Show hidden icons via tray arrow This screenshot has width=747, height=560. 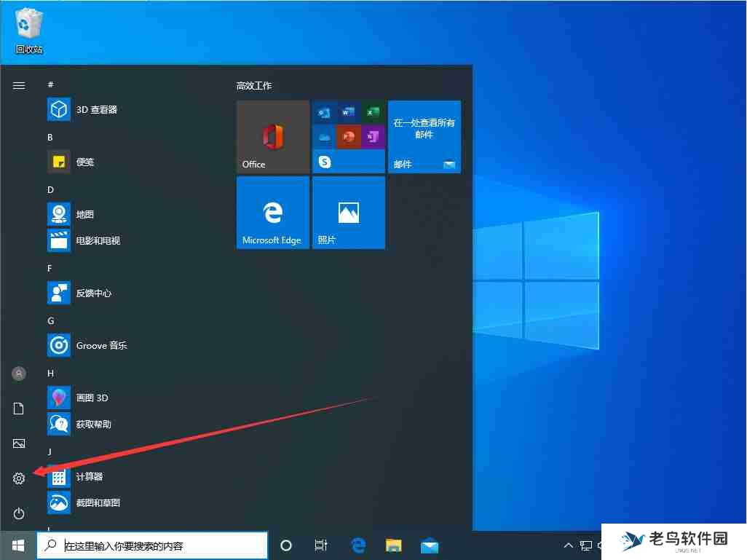568,545
